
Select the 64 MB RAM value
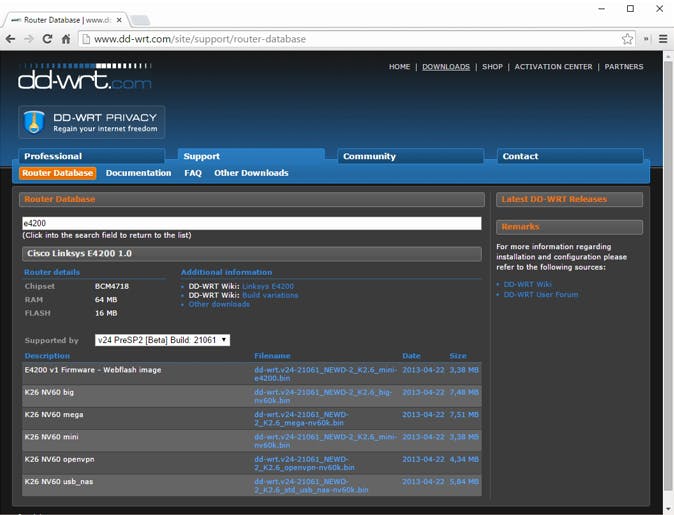tap(106, 300)
